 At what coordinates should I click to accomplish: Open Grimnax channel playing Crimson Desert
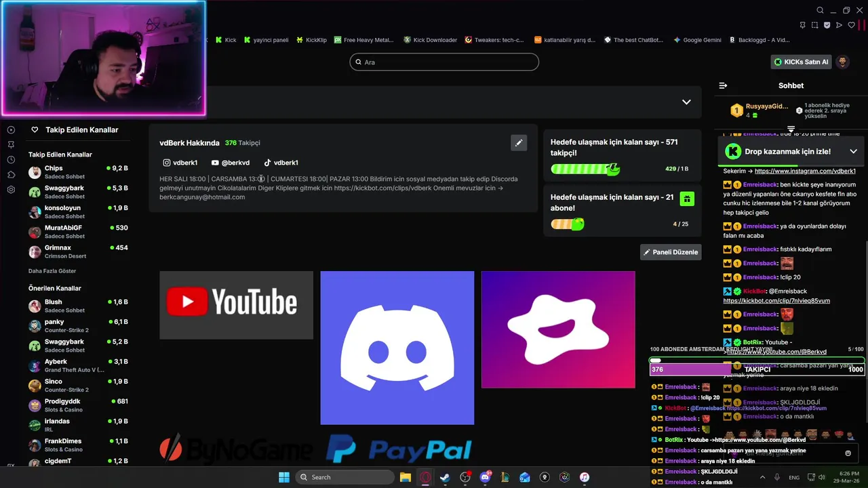(78, 252)
